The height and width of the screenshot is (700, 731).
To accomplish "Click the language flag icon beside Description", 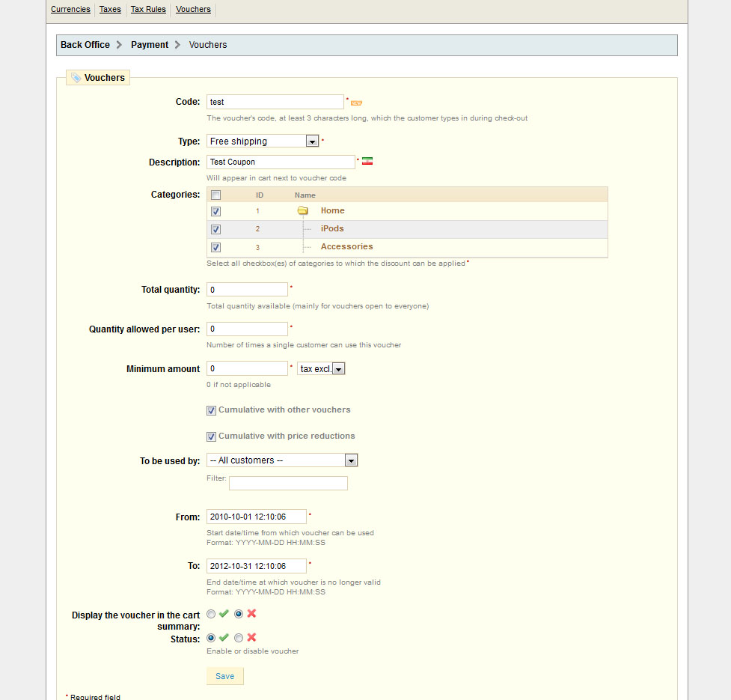I will tap(367, 162).
